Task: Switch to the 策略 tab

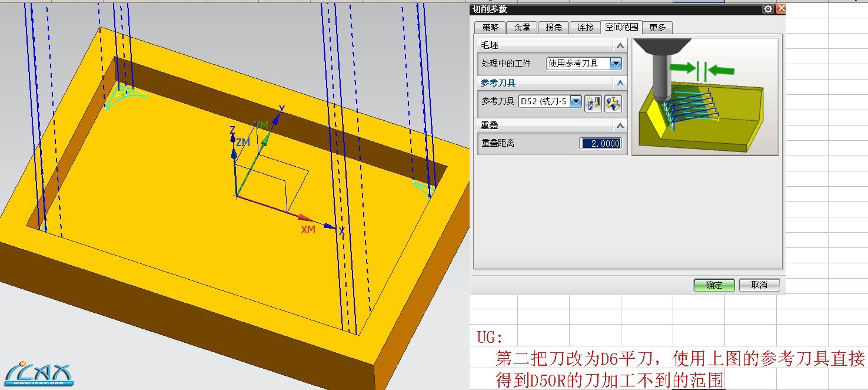Action: pyautogui.click(x=490, y=27)
